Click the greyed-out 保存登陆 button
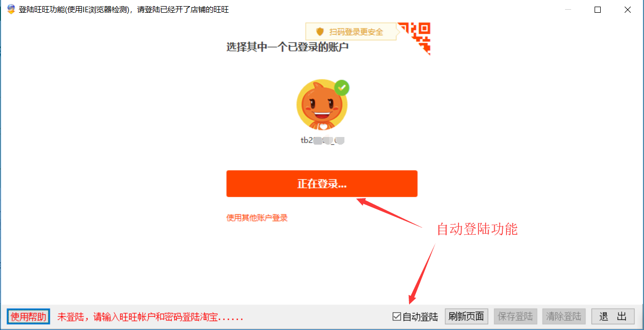The height and width of the screenshot is (330, 644). click(x=515, y=316)
